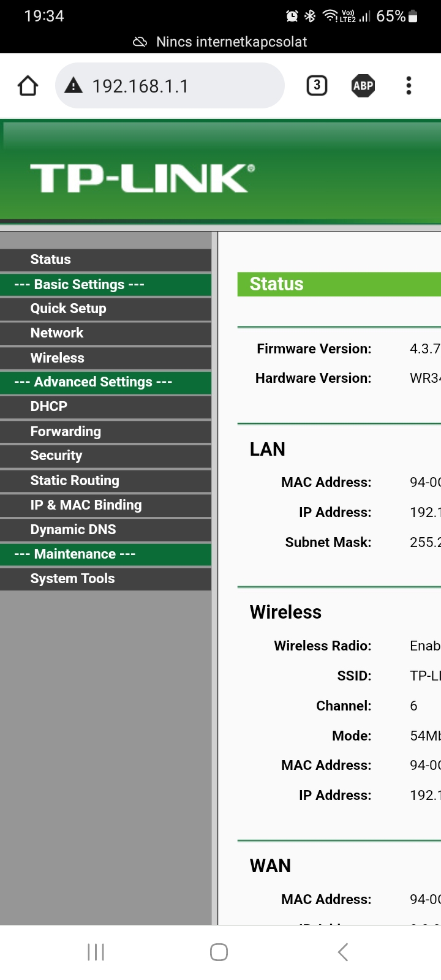Tap the 192.168.1.1 address bar
Viewport: 441px width, 980px height.
178,86
